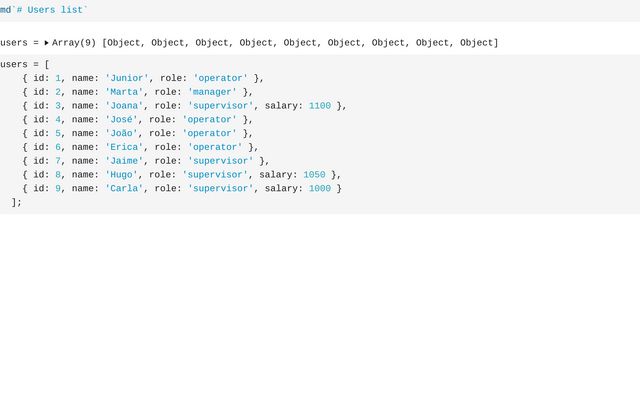The width and height of the screenshot is (640, 400).
Task: Click the 'Joana' name string
Action: 124,106
